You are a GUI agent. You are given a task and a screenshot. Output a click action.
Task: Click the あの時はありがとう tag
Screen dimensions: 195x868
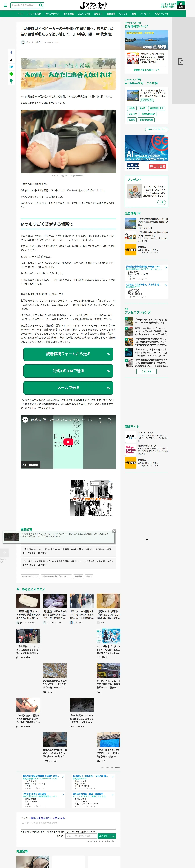pos(30,576)
